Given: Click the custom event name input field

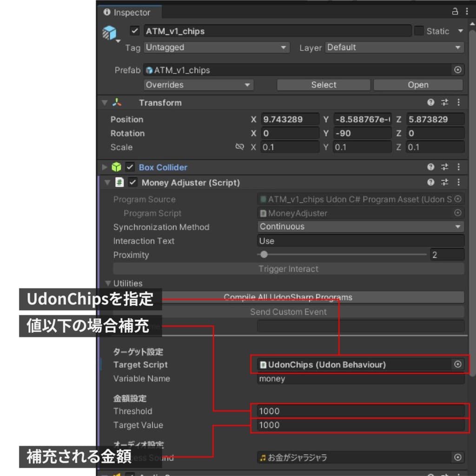Looking at the screenshot, I should 361,326.
